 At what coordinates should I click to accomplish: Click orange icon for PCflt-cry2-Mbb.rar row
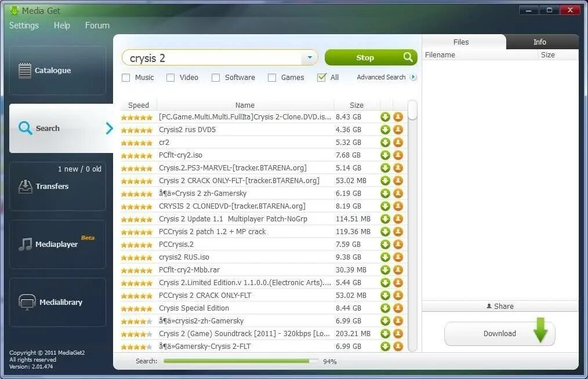pos(398,270)
